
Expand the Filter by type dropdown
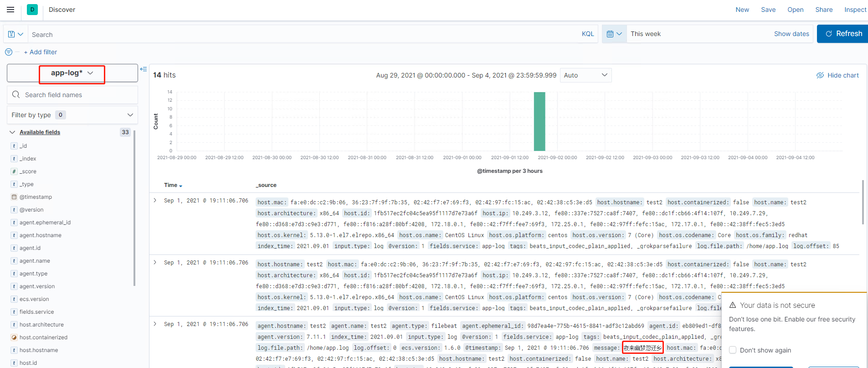coord(72,115)
